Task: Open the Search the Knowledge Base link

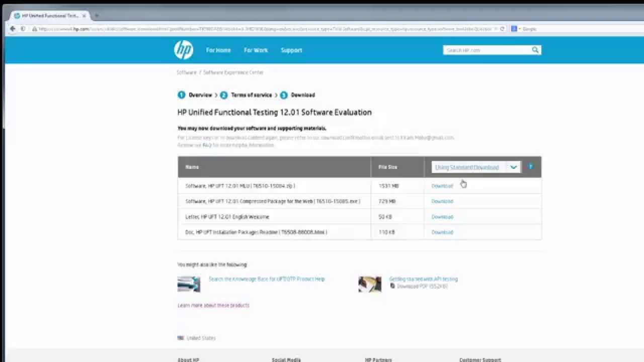Action: [267, 279]
